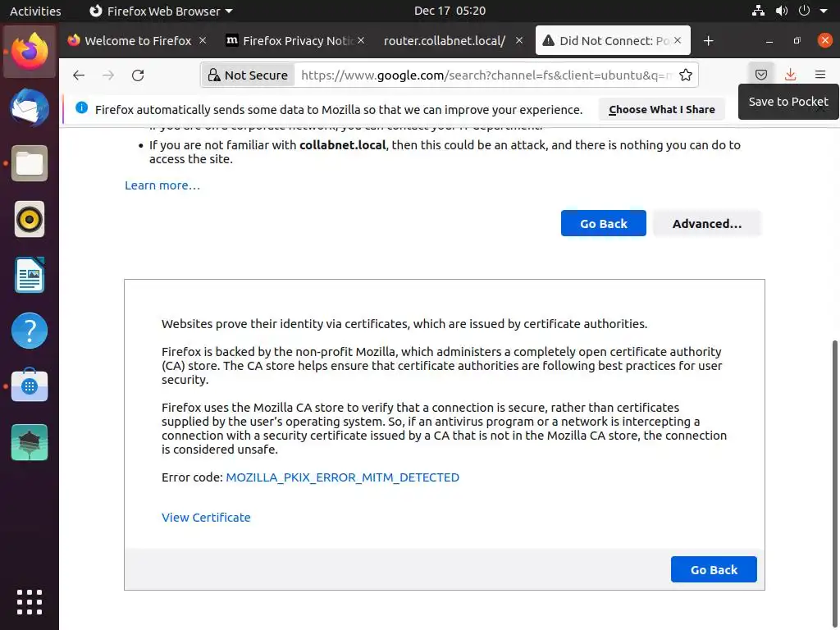Open the Downloads panel icon
This screenshot has width=840, height=630.
(790, 75)
